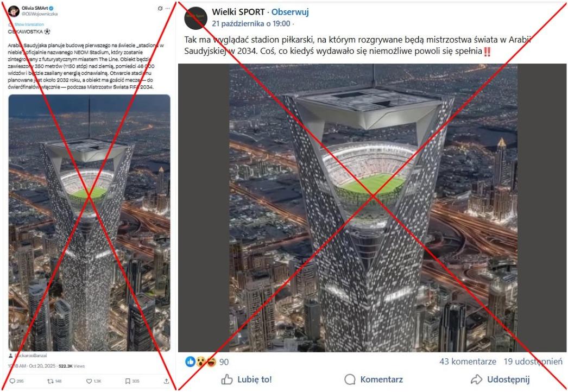Like the tweet with the heart icon
568x392 pixels.
tap(89, 381)
